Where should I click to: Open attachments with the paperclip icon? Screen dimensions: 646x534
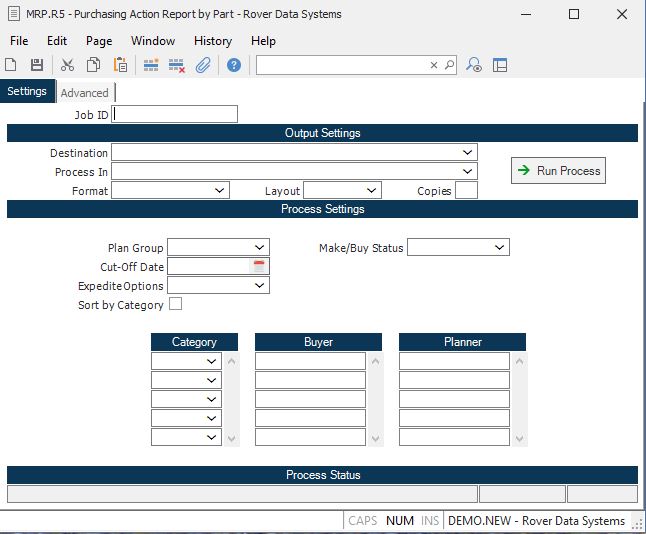[x=203, y=65]
